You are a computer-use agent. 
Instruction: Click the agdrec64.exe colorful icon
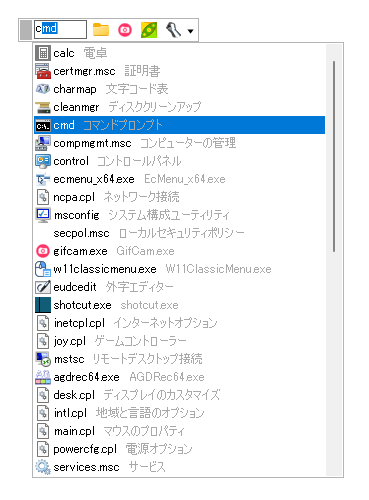point(43,377)
